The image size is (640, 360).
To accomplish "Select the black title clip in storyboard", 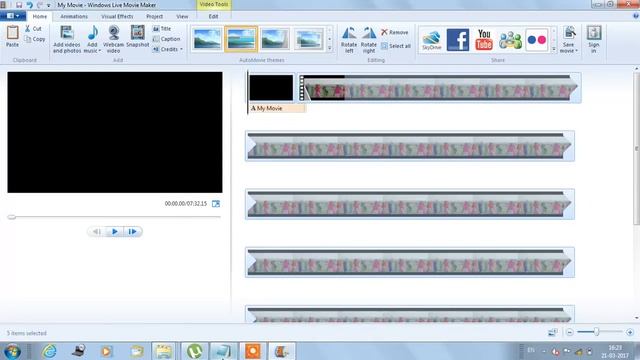I will pyautogui.click(x=271, y=87).
